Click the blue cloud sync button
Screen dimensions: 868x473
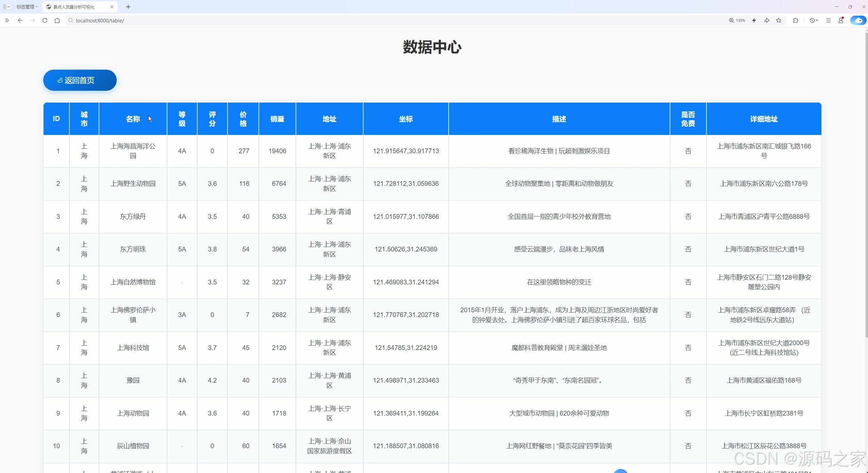(857, 20)
